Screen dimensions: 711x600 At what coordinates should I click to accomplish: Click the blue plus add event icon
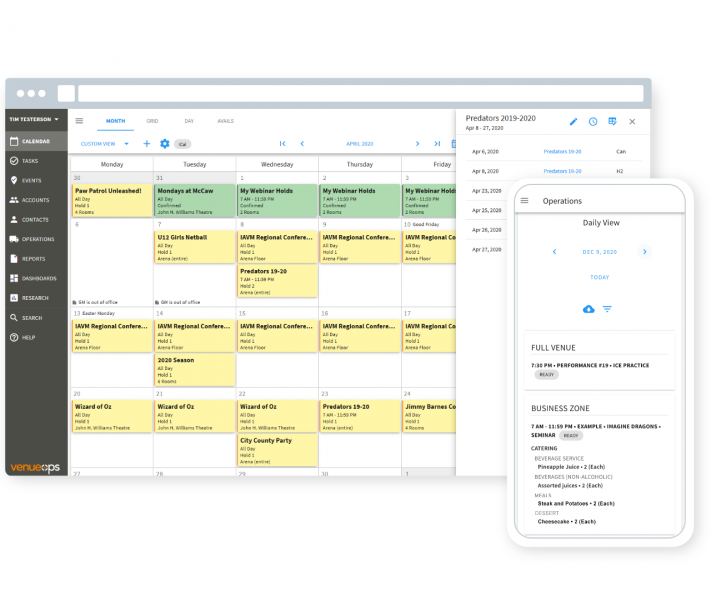(147, 144)
